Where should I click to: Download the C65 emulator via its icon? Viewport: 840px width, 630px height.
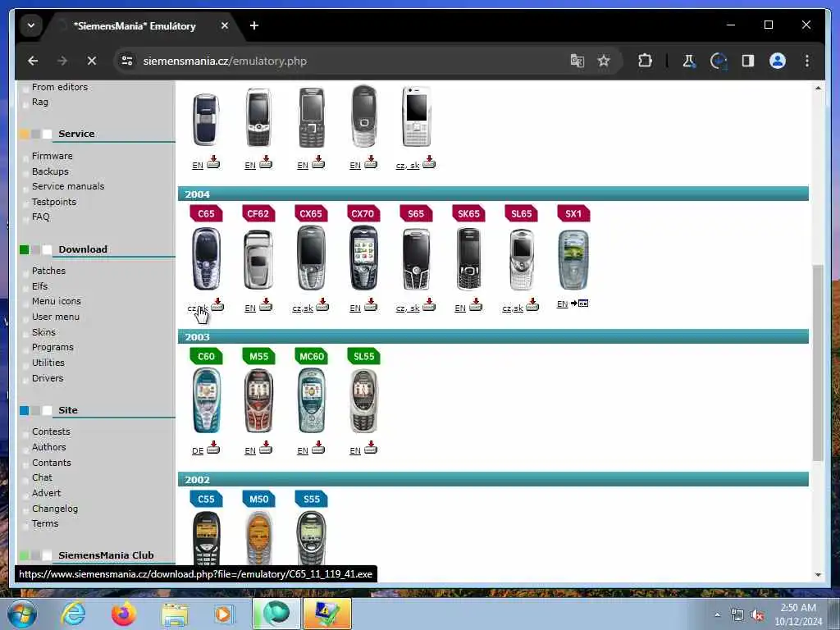click(x=217, y=305)
